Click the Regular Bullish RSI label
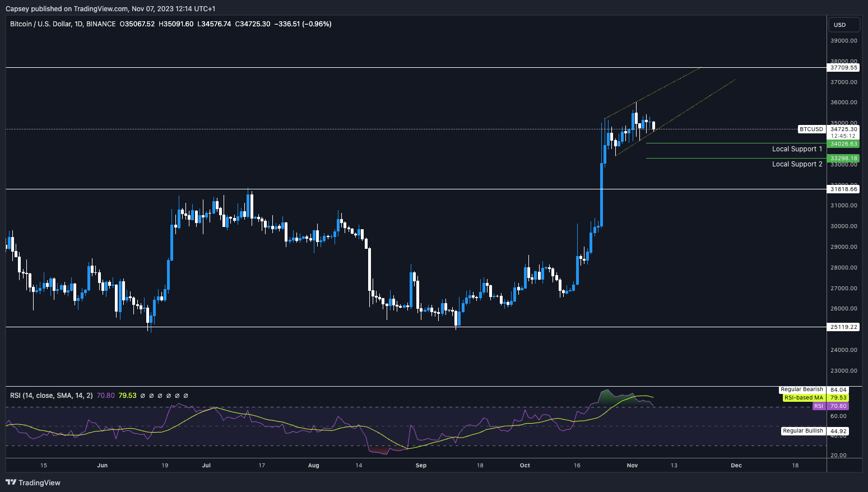This screenshot has width=868, height=492. point(802,431)
